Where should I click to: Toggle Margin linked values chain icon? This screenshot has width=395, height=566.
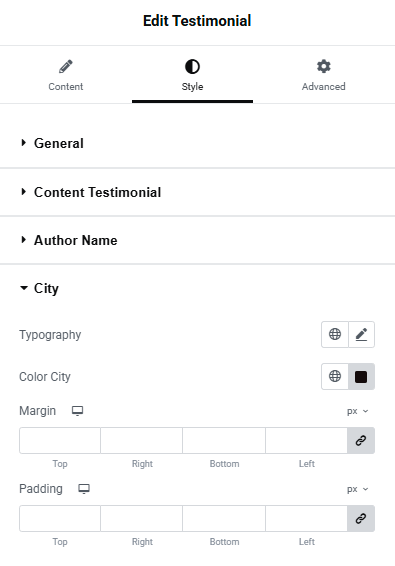point(361,440)
